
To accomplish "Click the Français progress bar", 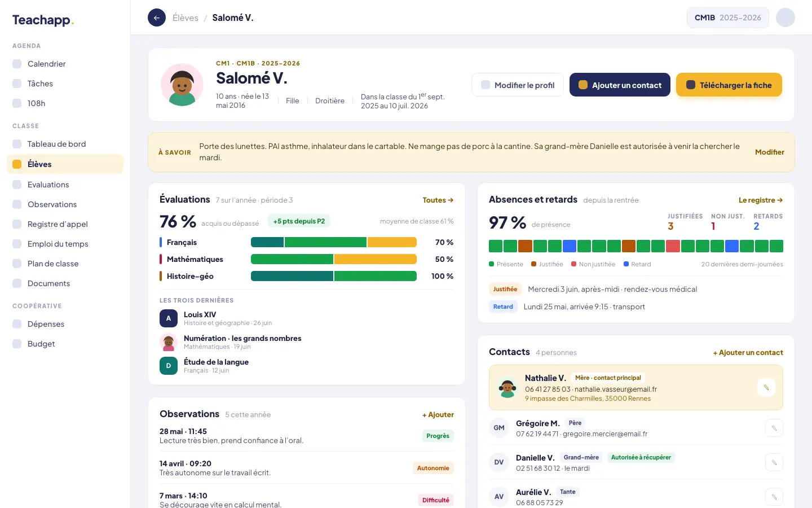I will point(334,242).
